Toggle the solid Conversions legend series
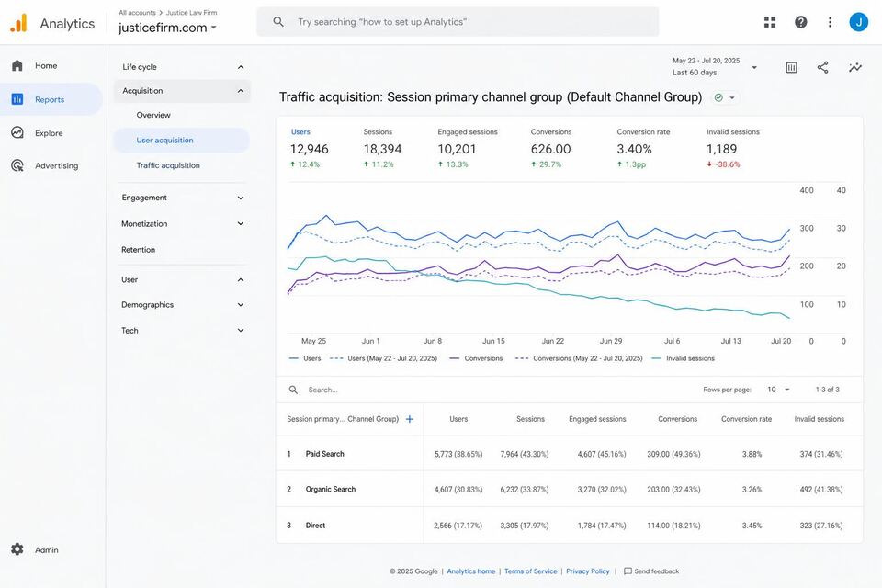Viewport: 882px width, 588px height. pos(477,358)
